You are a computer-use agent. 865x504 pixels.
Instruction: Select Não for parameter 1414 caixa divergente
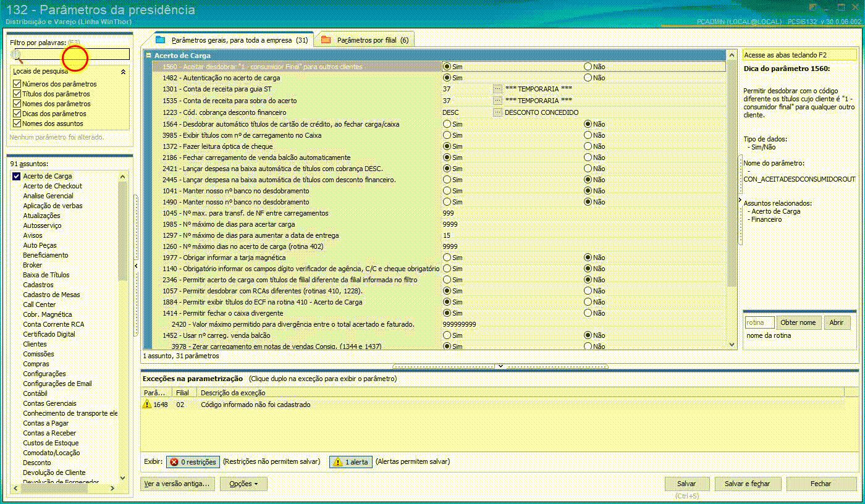click(588, 313)
